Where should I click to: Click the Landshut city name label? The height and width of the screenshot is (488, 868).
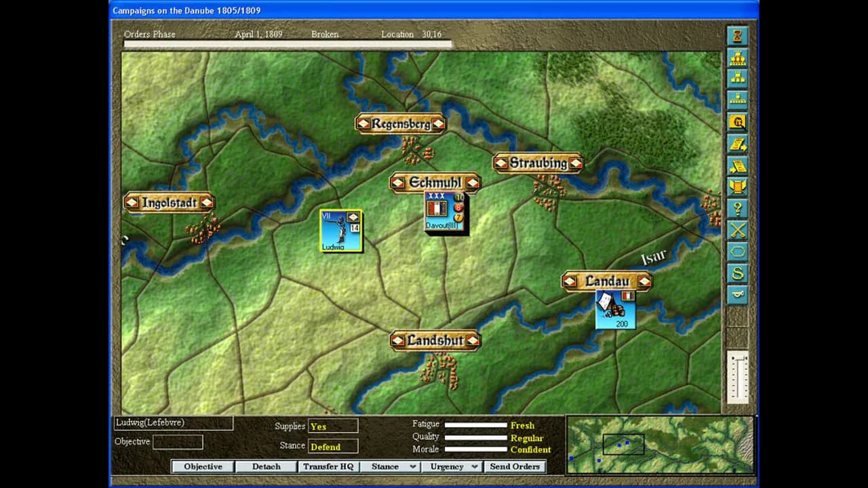tap(435, 340)
